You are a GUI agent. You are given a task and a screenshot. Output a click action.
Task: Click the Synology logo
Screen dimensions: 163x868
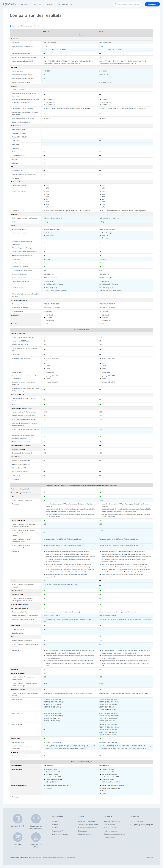point(10,4)
